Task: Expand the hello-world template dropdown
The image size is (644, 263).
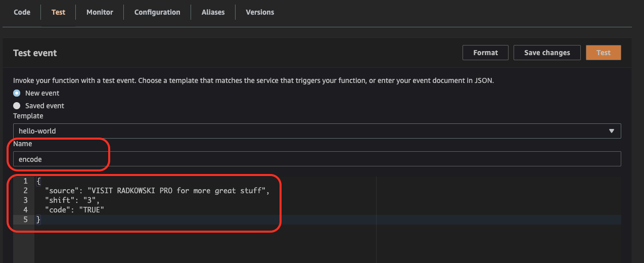Action: coord(317,131)
